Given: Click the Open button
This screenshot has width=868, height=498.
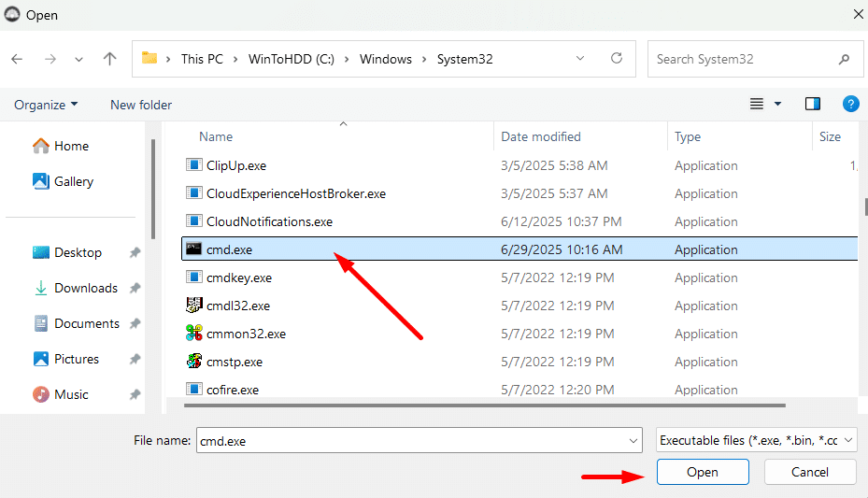Looking at the screenshot, I should pyautogui.click(x=703, y=472).
